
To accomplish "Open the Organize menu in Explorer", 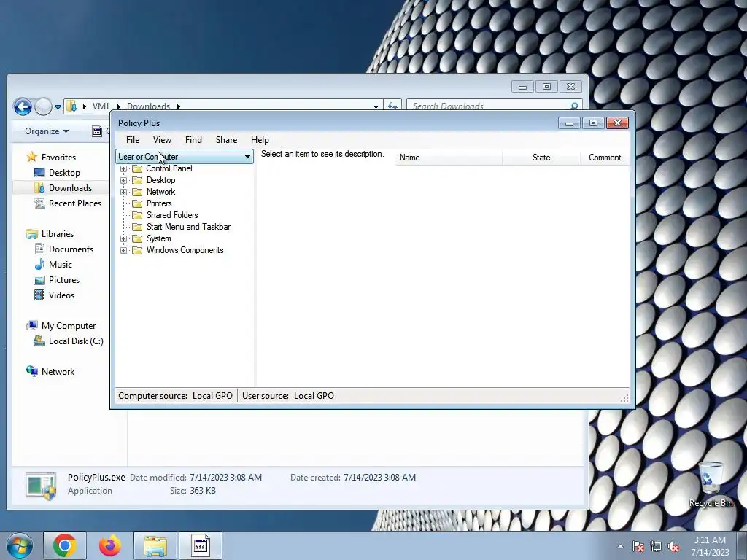I will coord(47,131).
